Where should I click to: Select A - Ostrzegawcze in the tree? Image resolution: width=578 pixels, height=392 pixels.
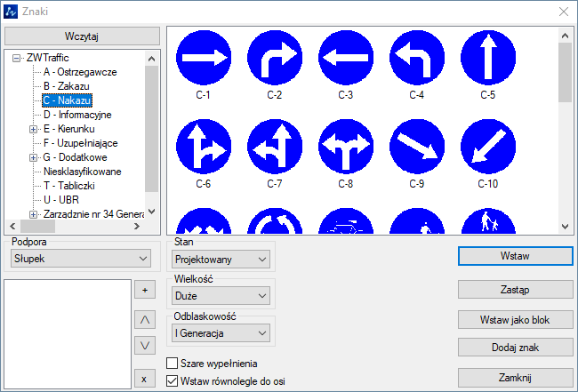click(80, 72)
